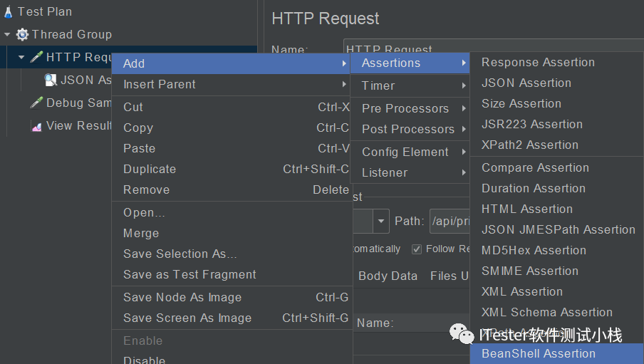644x364 pixels.
Task: Open the method dropdown beside Path
Action: [380, 221]
